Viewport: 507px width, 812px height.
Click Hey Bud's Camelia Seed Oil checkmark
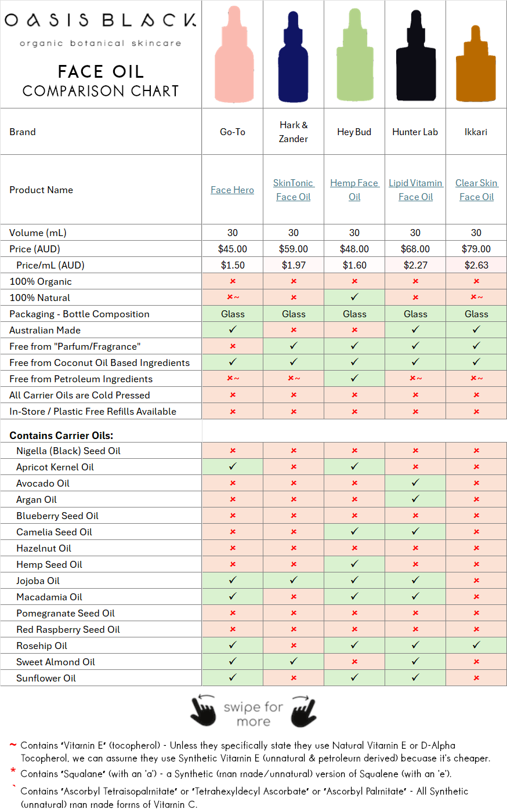pyautogui.click(x=354, y=531)
